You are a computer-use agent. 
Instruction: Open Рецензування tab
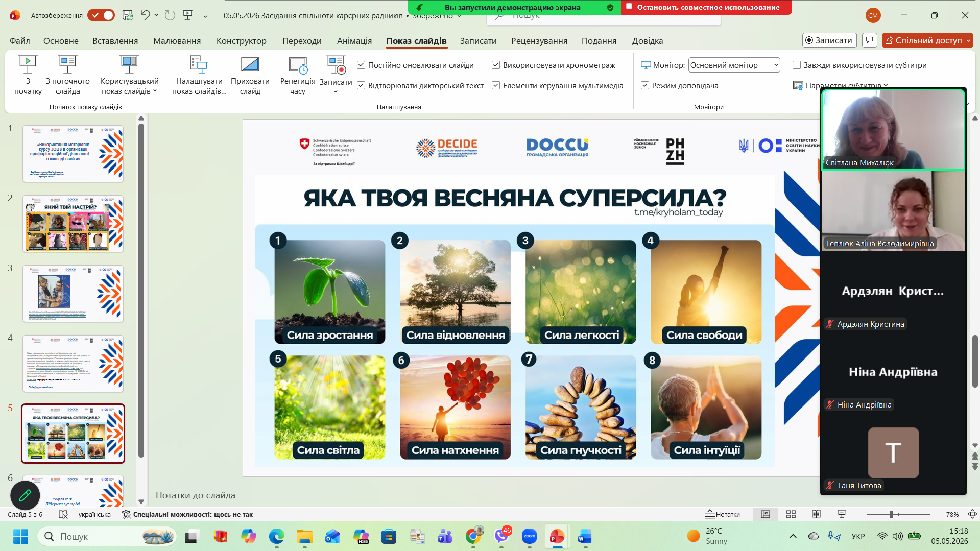point(539,41)
